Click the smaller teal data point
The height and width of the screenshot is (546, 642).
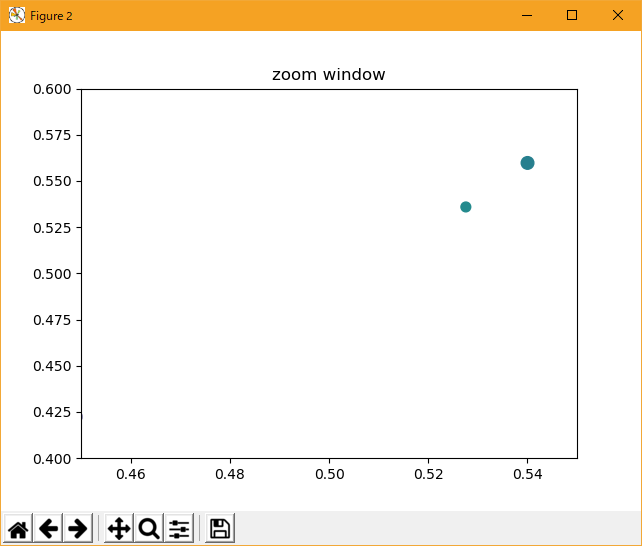pyautogui.click(x=466, y=207)
